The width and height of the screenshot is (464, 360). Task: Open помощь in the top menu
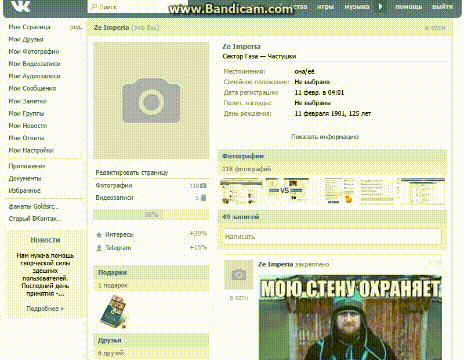pyautogui.click(x=408, y=6)
